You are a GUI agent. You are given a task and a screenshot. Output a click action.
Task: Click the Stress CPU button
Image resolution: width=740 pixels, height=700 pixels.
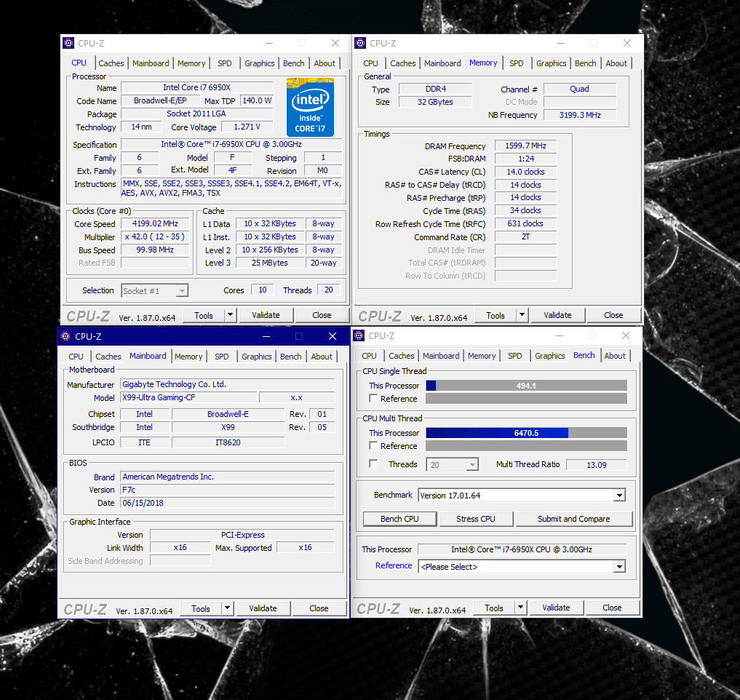click(x=476, y=519)
